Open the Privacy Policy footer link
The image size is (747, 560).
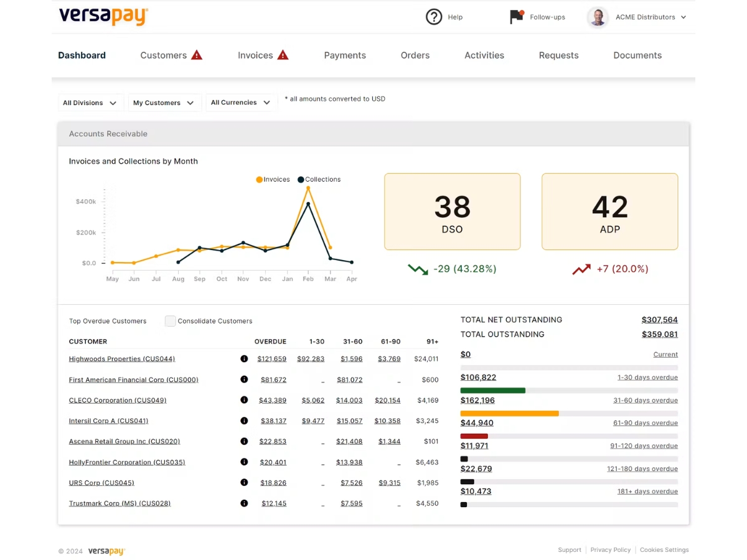pos(611,550)
